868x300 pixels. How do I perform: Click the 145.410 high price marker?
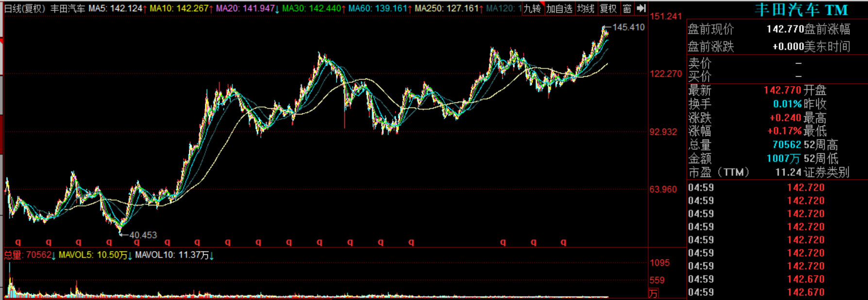point(628,27)
